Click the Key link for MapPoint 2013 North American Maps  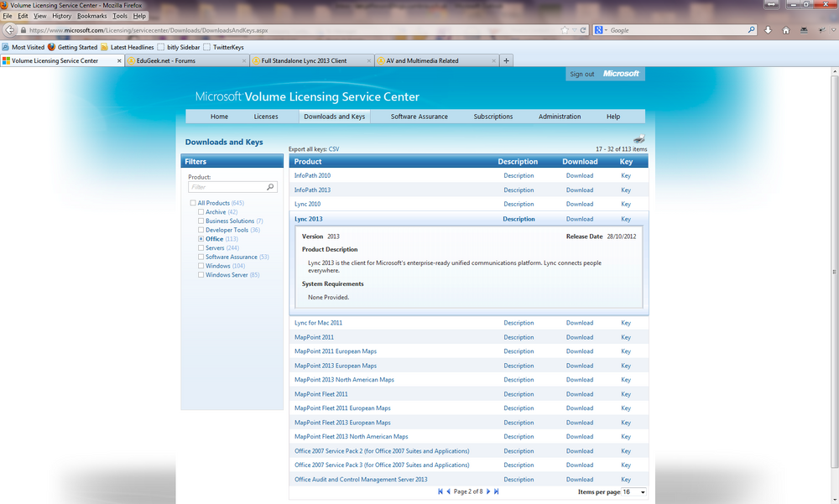(626, 379)
